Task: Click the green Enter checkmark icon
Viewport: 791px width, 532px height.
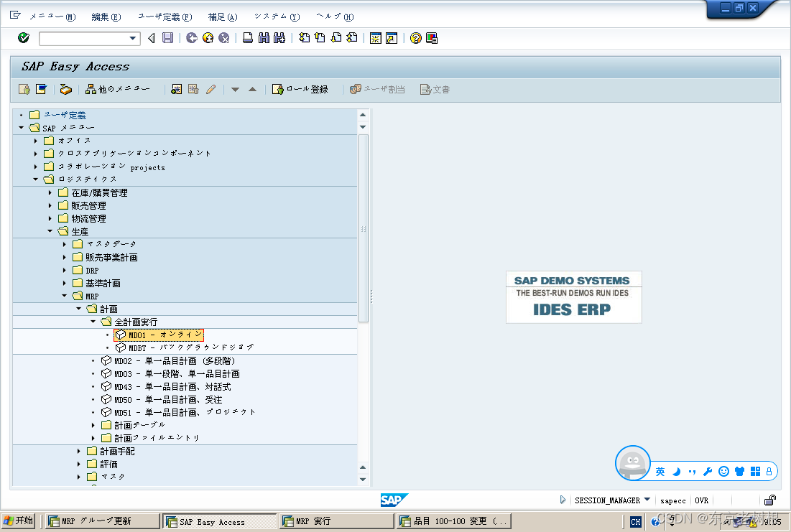Action: [24, 38]
